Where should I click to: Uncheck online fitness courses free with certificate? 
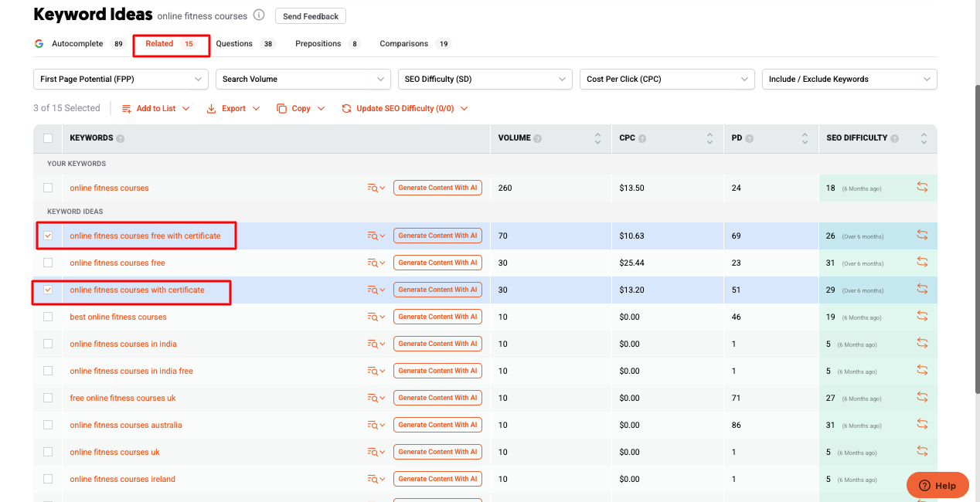[48, 236]
